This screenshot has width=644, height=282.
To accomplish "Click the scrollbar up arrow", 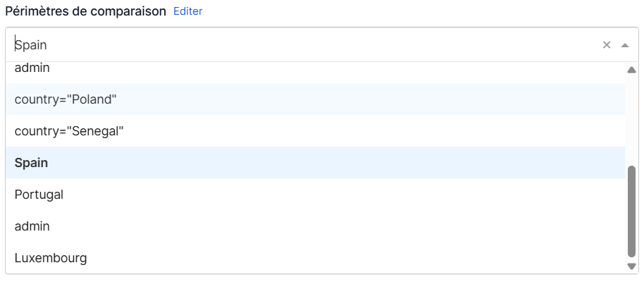I will click(631, 70).
